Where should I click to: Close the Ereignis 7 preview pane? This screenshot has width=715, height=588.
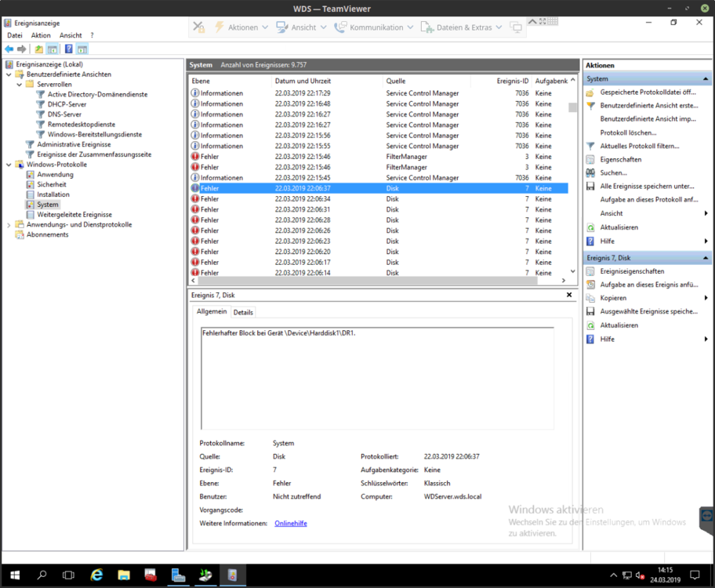click(x=569, y=295)
